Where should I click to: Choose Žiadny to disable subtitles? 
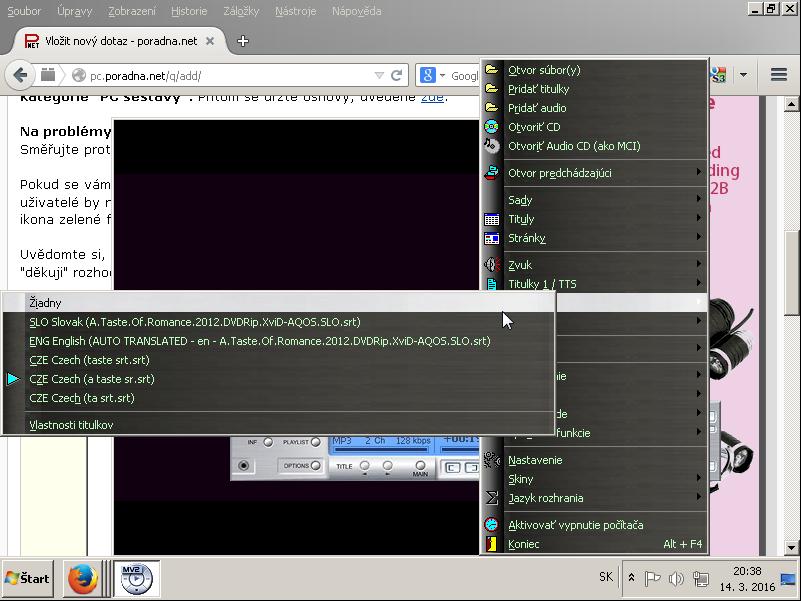[x=45, y=303]
